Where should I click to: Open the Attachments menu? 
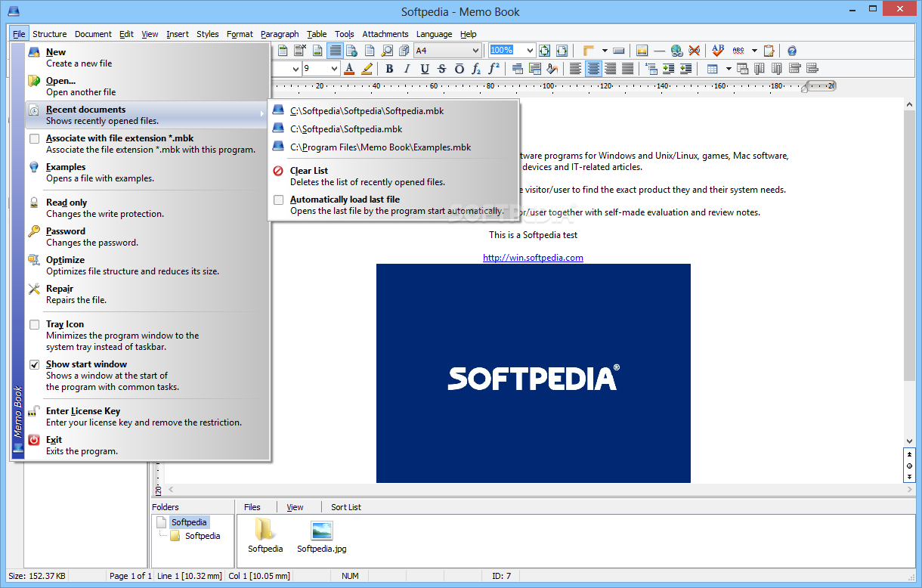pos(385,34)
